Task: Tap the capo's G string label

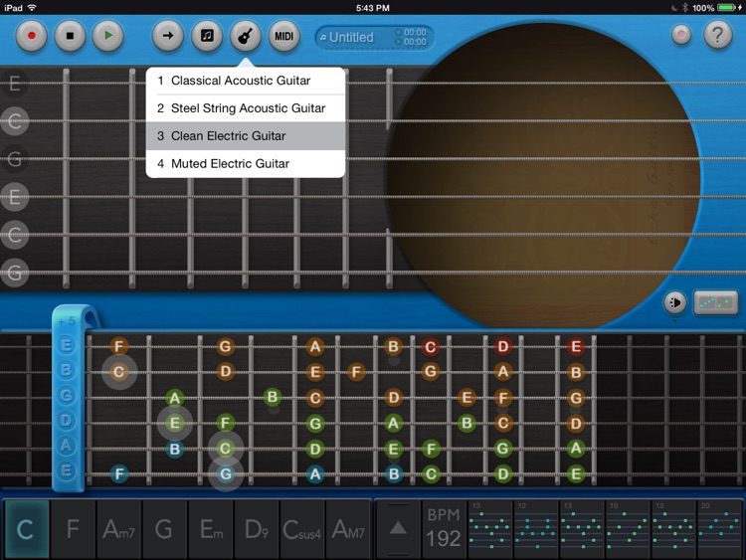Action: click(x=66, y=395)
